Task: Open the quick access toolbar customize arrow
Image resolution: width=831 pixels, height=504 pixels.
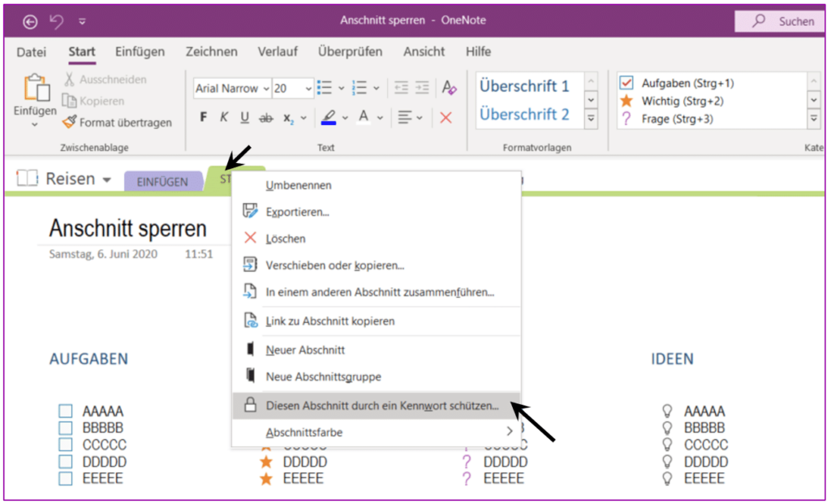Action: tap(82, 22)
